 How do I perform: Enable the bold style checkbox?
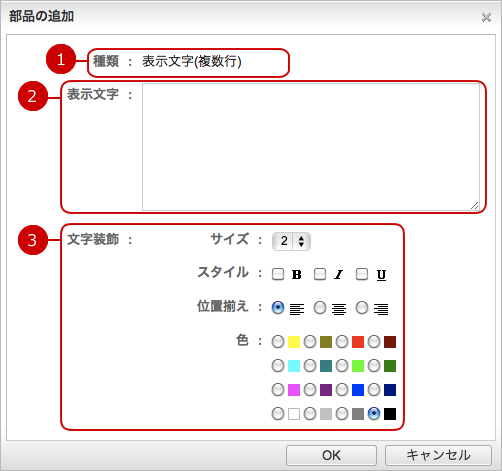[x=278, y=274]
